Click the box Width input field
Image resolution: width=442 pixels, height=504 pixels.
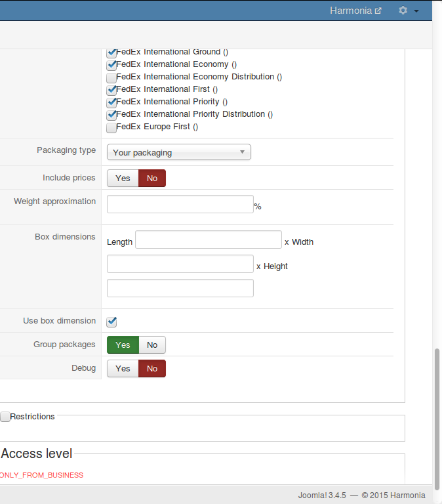coord(180,264)
